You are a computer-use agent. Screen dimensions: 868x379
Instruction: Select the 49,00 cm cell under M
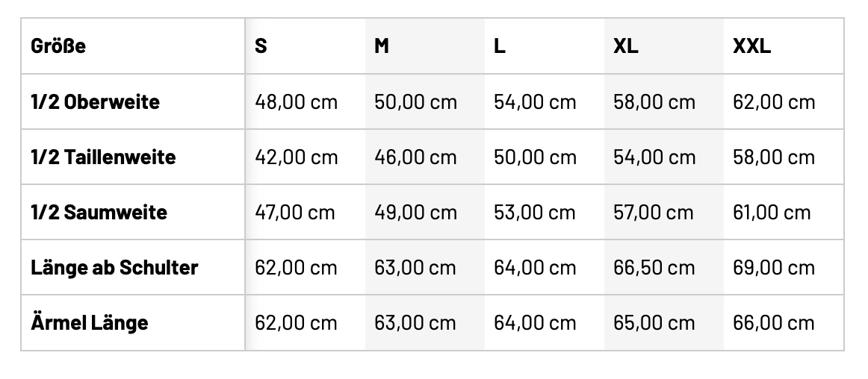point(415,212)
